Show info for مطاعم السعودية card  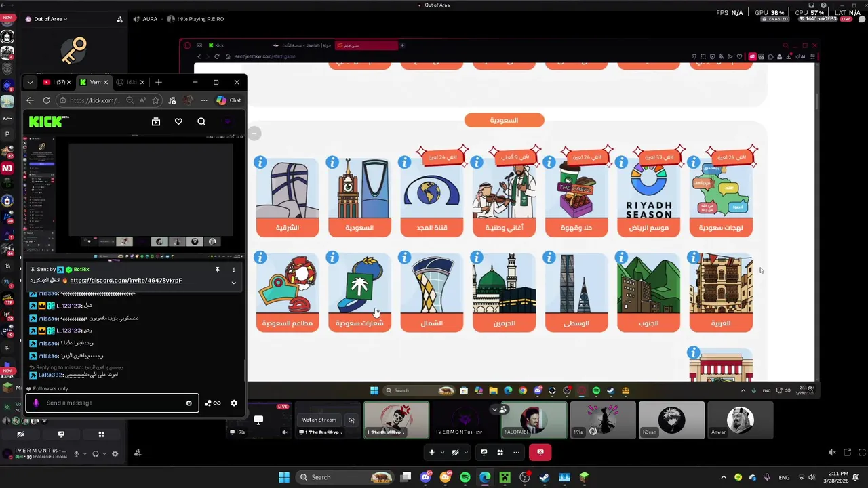(x=260, y=258)
